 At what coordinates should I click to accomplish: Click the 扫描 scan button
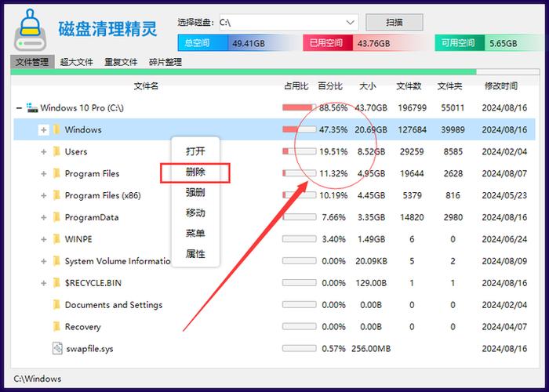pyautogui.click(x=394, y=23)
